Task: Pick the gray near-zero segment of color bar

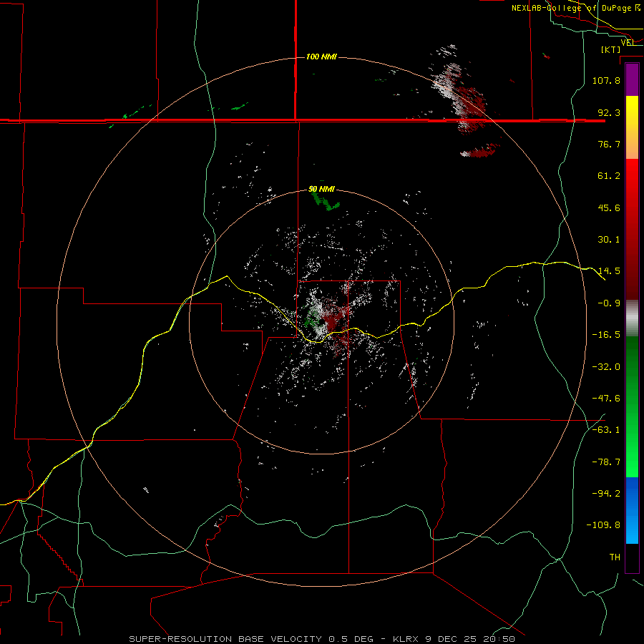Action: pos(632,318)
